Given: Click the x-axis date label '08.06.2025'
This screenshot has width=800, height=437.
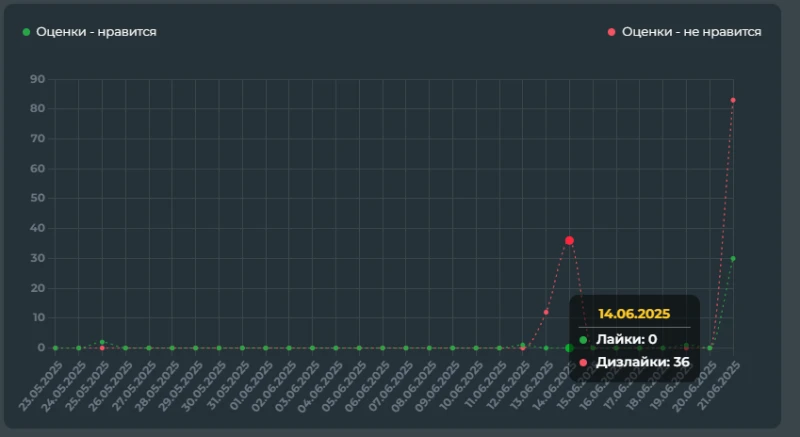Looking at the screenshot, I should point(415,385).
